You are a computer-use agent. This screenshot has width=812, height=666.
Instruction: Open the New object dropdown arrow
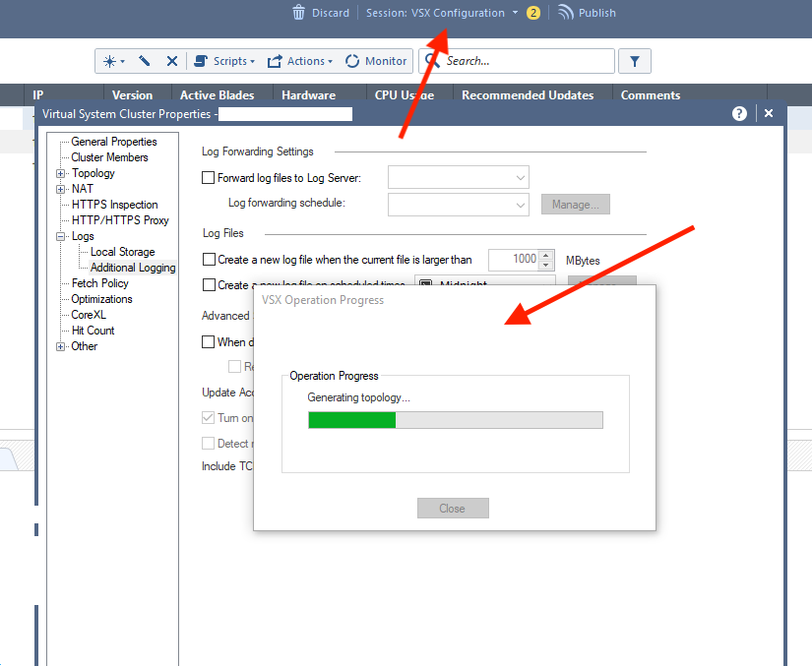(123, 62)
